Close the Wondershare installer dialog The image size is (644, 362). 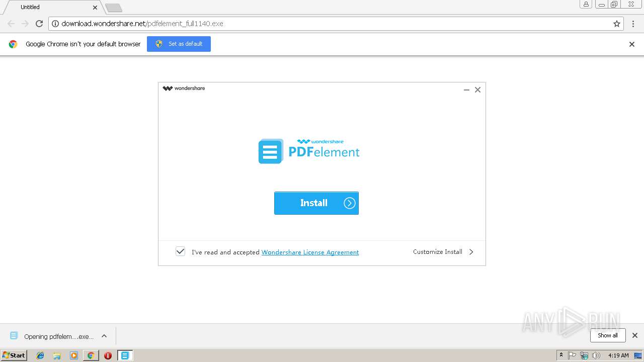(x=478, y=90)
